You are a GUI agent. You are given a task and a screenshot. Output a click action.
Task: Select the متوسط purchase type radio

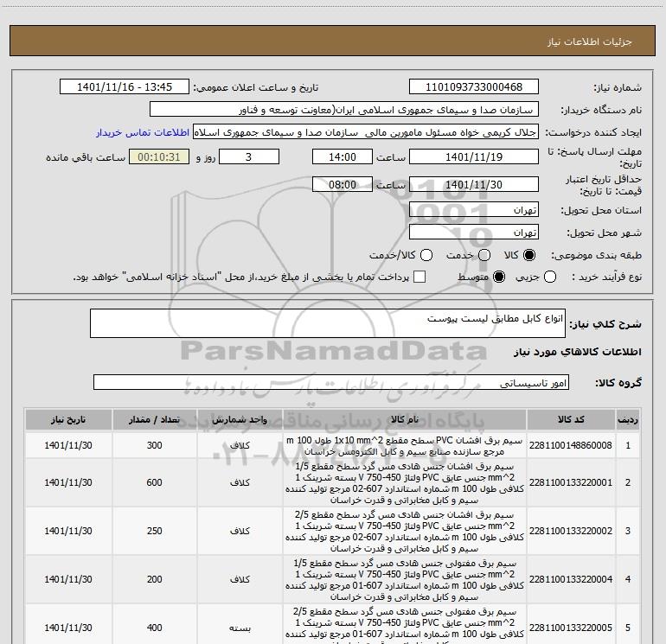499,277
